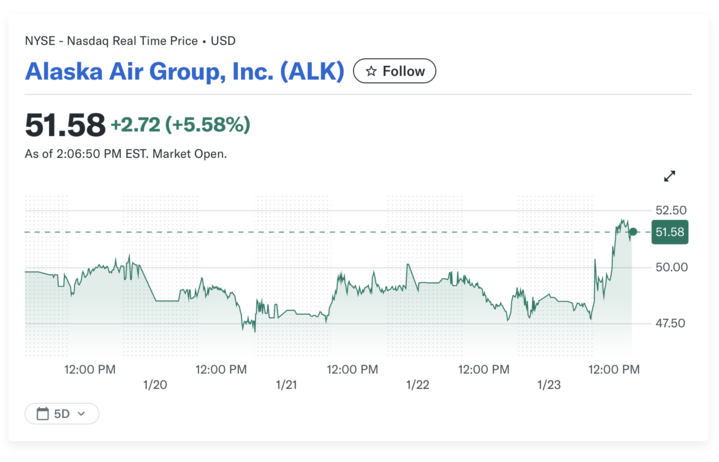Open the Alaska Air Group, Inc. (ALK) link

[184, 71]
